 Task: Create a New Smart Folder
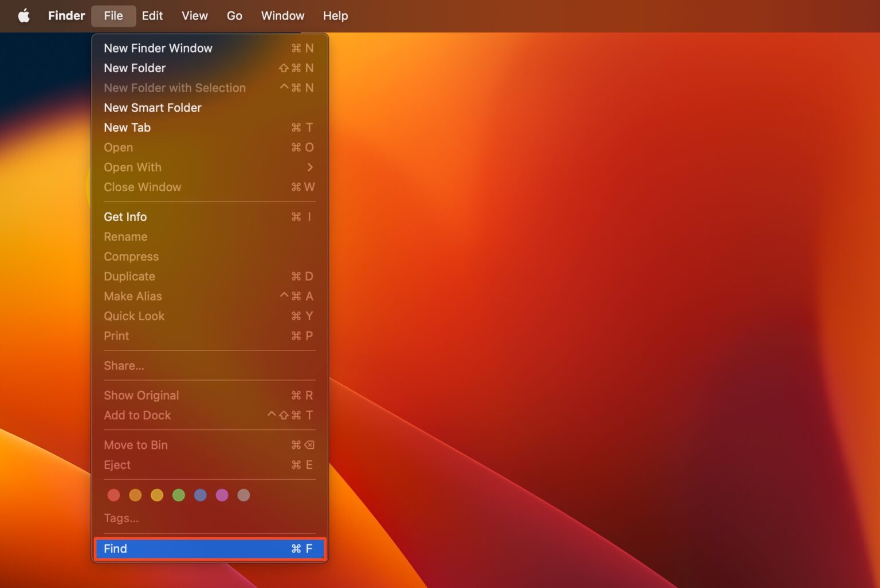[152, 108]
